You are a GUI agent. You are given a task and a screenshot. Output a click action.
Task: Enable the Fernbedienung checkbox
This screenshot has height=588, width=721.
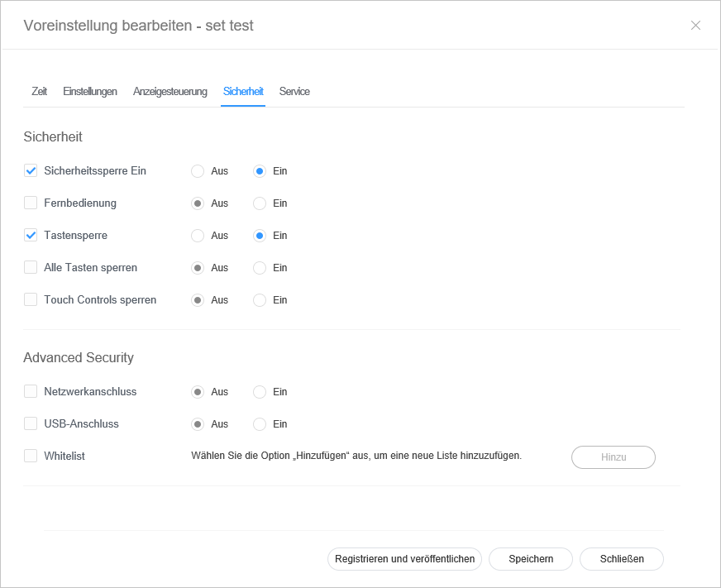click(31, 203)
